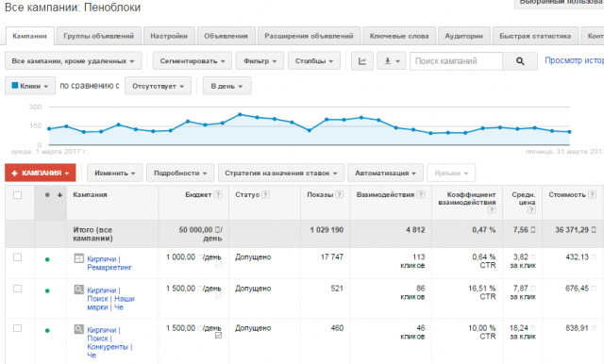Open the Столбцы dropdown

314,61
